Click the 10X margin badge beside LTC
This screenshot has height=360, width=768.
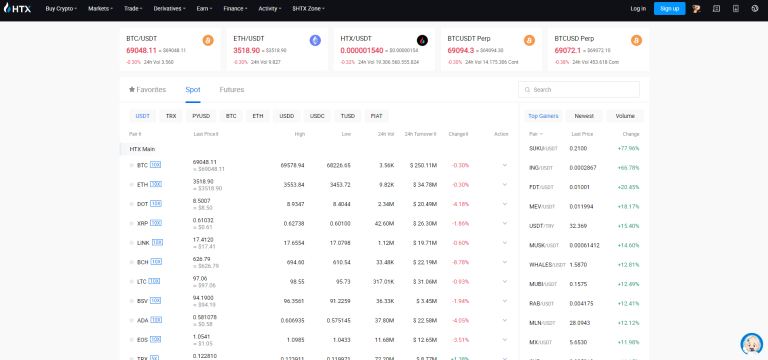[154, 281]
